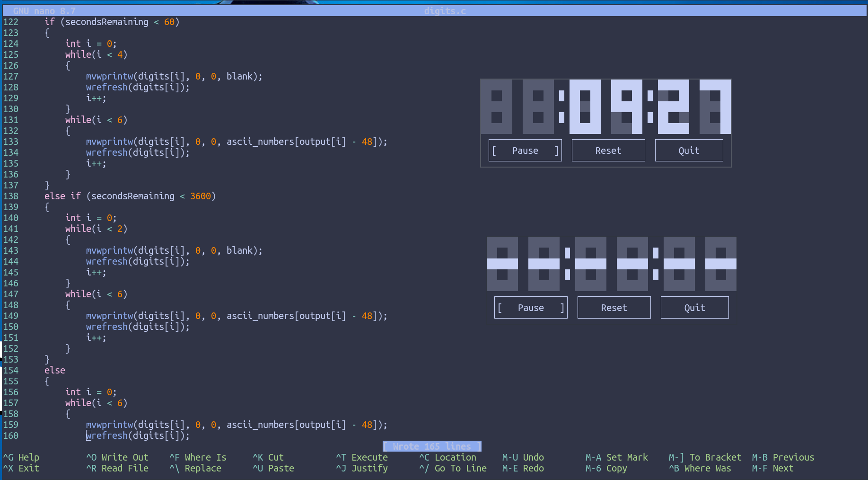Viewport: 868px width, 480px height.
Task: Click 'wrefresh(digits[i]);' on line 128
Action: [x=138, y=87]
